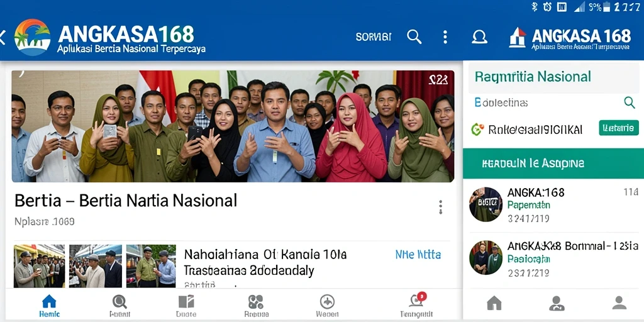The image size is (644, 322).
Task: Click the Nplasre .1069 subtitle text
Action: [x=45, y=222]
